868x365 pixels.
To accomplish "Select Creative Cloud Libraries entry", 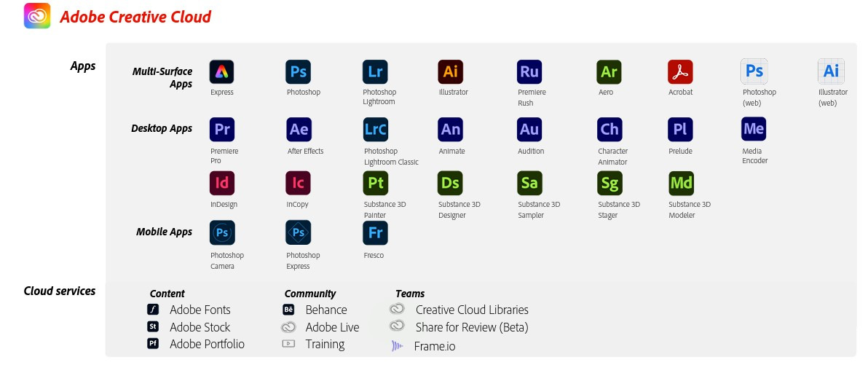I will pos(472,310).
